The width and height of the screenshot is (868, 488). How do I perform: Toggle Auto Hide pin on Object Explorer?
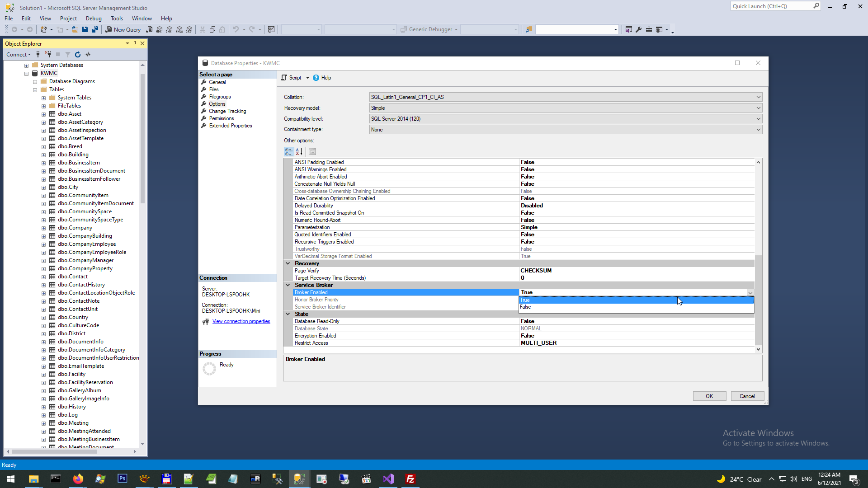[135, 44]
